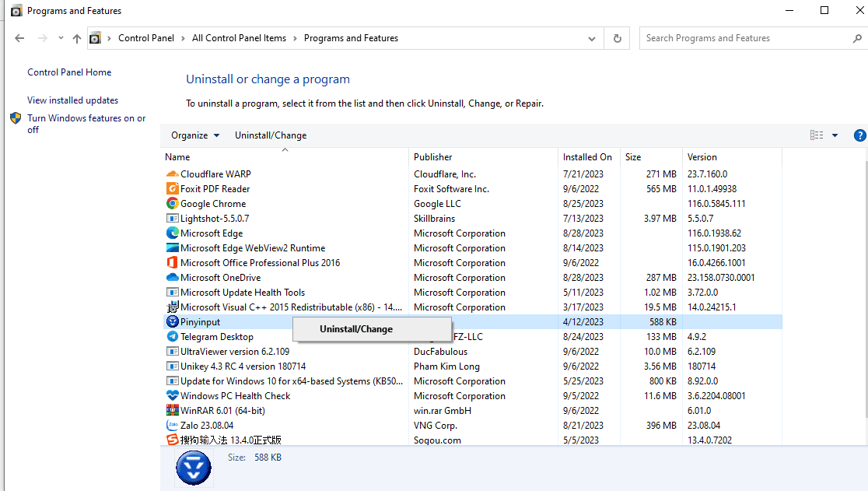Click the Microsoft OneDrive cloud icon

pos(172,277)
